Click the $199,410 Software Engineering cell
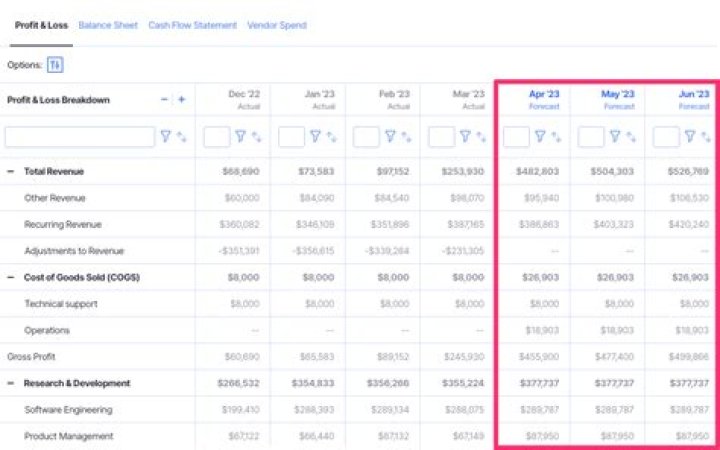 coord(241,410)
